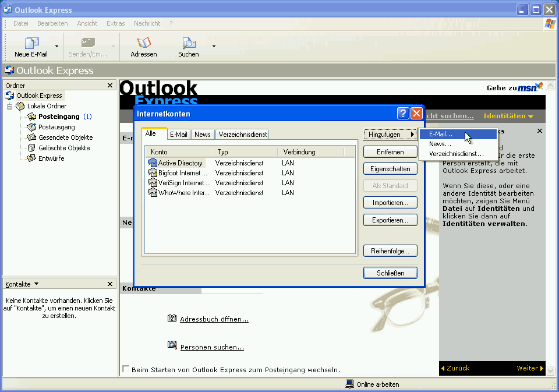Open the Extras menu

pyautogui.click(x=115, y=23)
